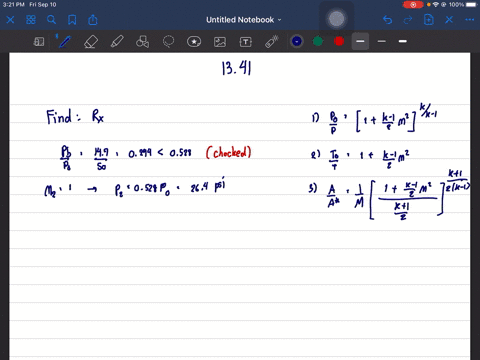The width and height of the screenshot is (480, 360).
Task: Choose the green pen color
Action: click(318, 41)
